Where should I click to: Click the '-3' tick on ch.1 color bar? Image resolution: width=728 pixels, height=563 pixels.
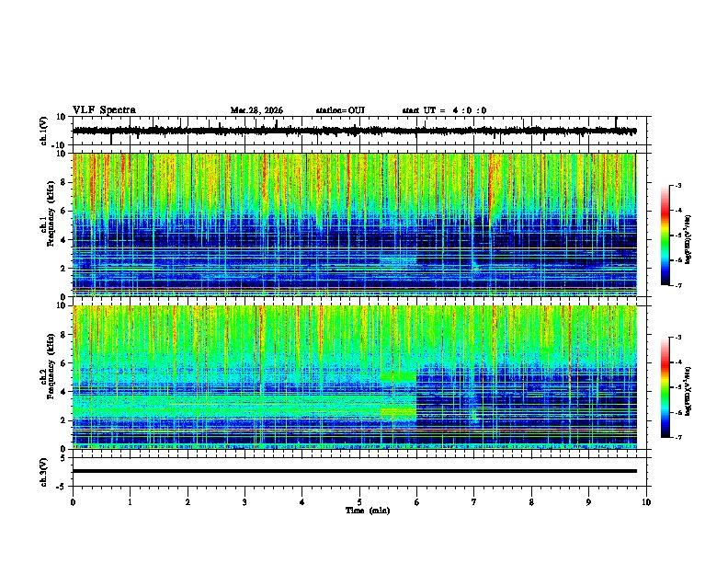coord(677,186)
